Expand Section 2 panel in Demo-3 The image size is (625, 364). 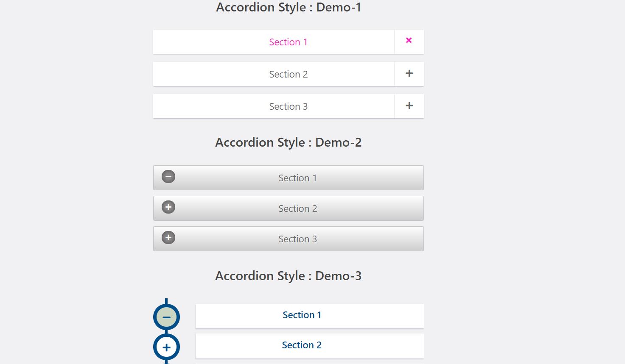[309, 345]
